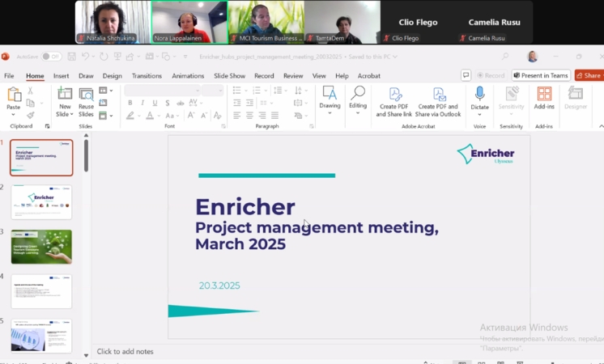The height and width of the screenshot is (364, 604).
Task: Click the Cut scissors icon
Action: (31, 91)
